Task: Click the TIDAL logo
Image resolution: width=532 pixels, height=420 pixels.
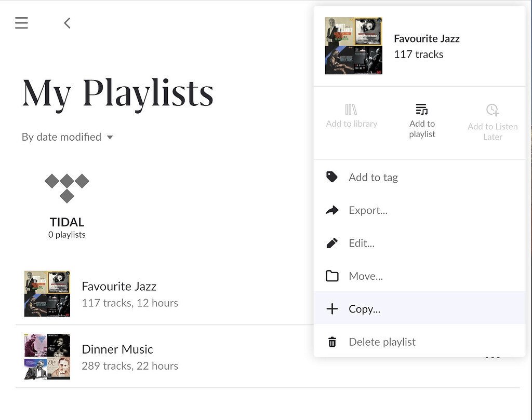Action: pos(66,187)
